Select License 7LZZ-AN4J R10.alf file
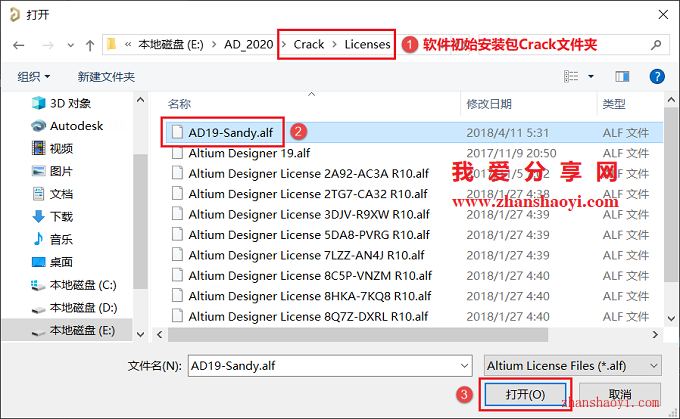680x419 pixels. pos(306,255)
